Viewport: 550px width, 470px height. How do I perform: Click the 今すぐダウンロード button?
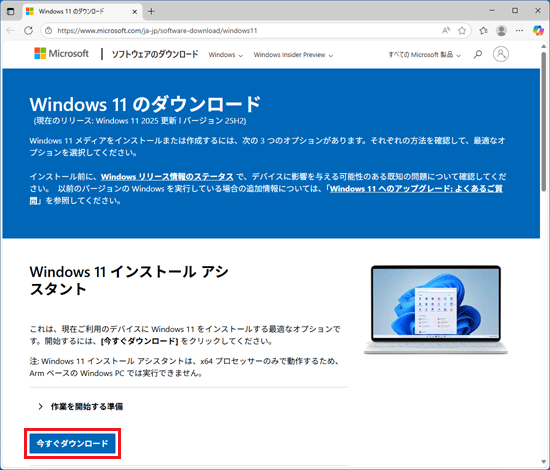(x=73, y=443)
